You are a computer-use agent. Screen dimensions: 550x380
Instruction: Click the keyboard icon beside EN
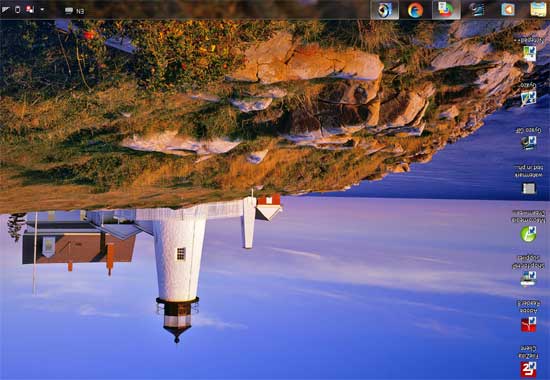coord(69,11)
